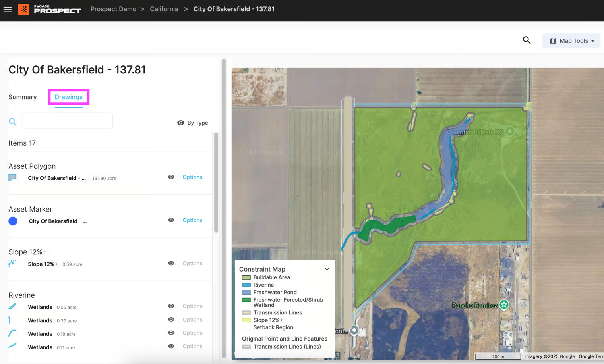The image size is (604, 364).
Task: Collapse the Constraint Map legend
Action: tap(327, 269)
